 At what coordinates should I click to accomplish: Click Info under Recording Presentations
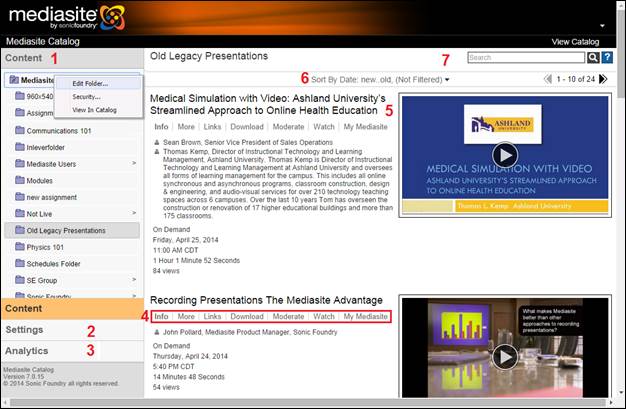[x=161, y=316]
